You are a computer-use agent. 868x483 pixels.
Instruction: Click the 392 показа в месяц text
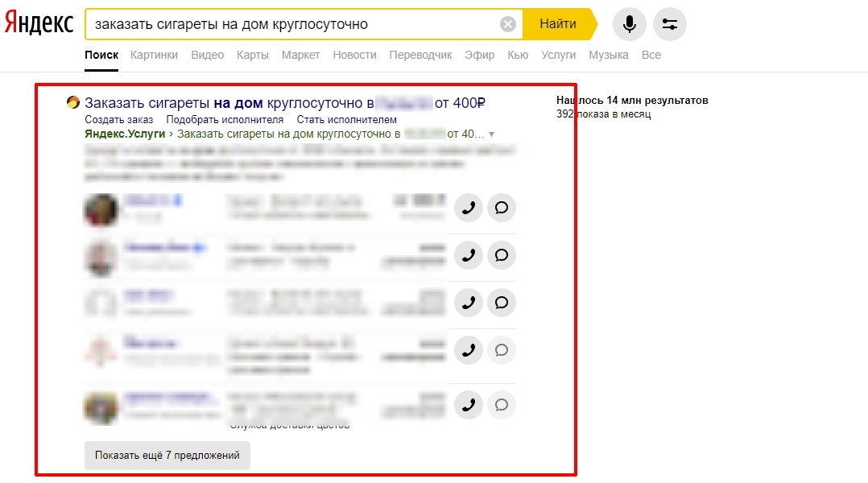click(603, 114)
